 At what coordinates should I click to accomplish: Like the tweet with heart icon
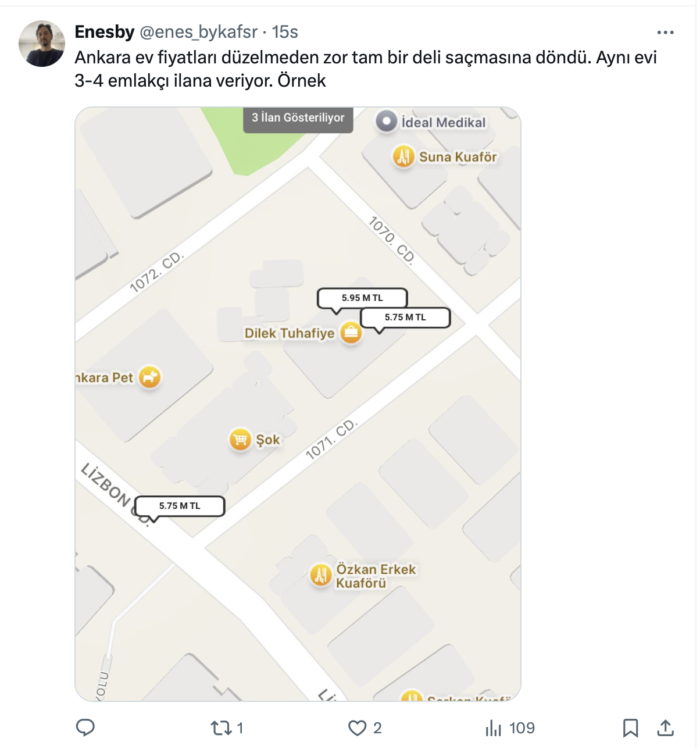pos(357,728)
